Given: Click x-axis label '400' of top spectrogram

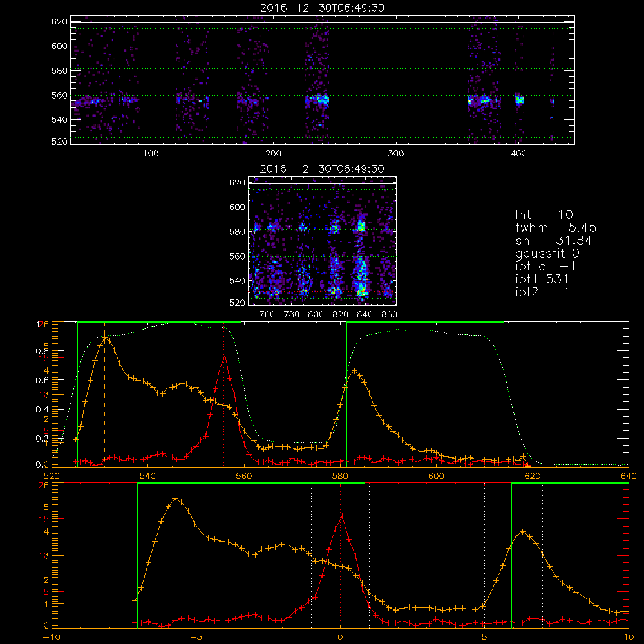Looking at the screenshot, I should (518, 154).
